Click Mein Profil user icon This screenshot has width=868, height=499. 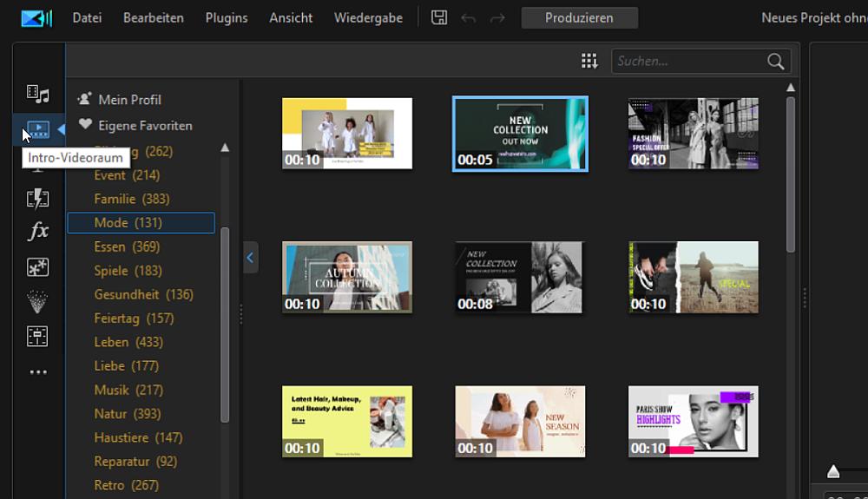[85, 99]
